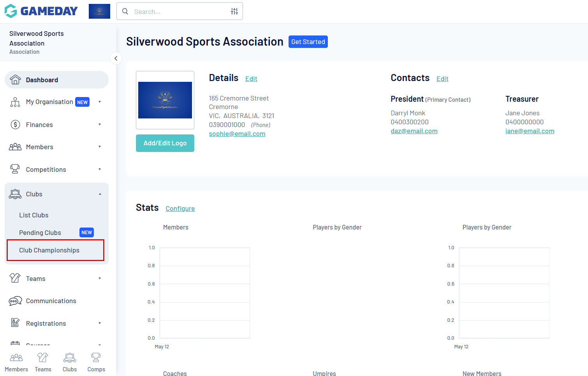Select the name Jane Jones
The image size is (588, 376).
[x=523, y=113]
